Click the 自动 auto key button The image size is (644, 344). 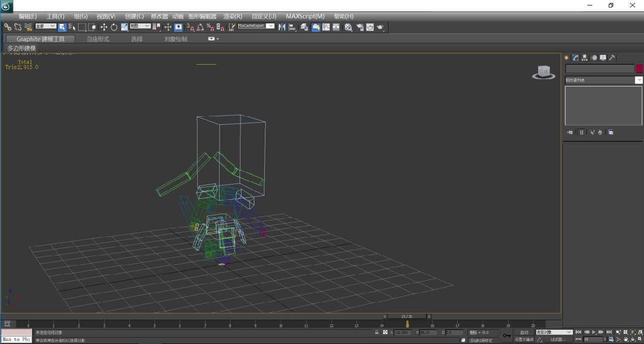click(x=524, y=332)
